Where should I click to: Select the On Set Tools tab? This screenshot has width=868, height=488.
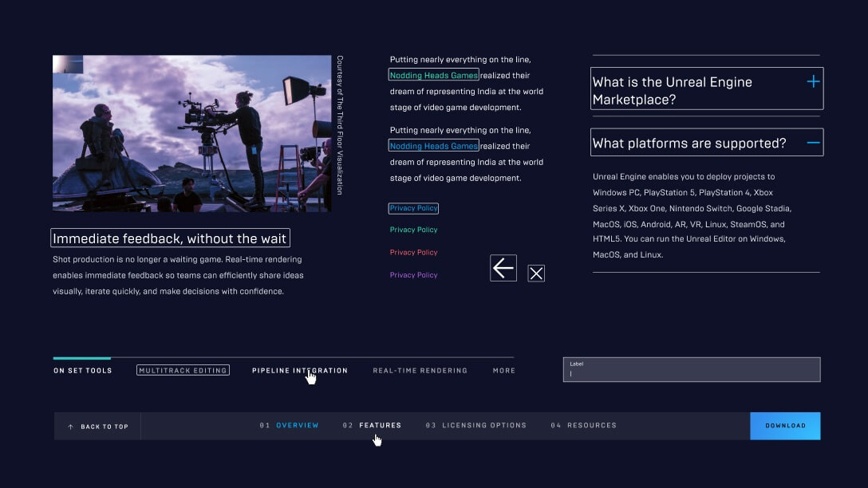(83, 371)
